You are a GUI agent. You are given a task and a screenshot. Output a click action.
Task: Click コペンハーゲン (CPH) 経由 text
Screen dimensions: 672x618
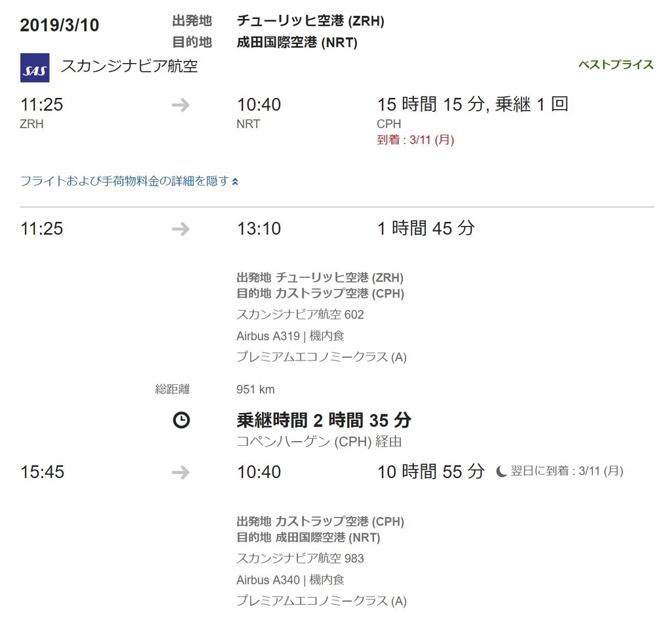tap(320, 441)
